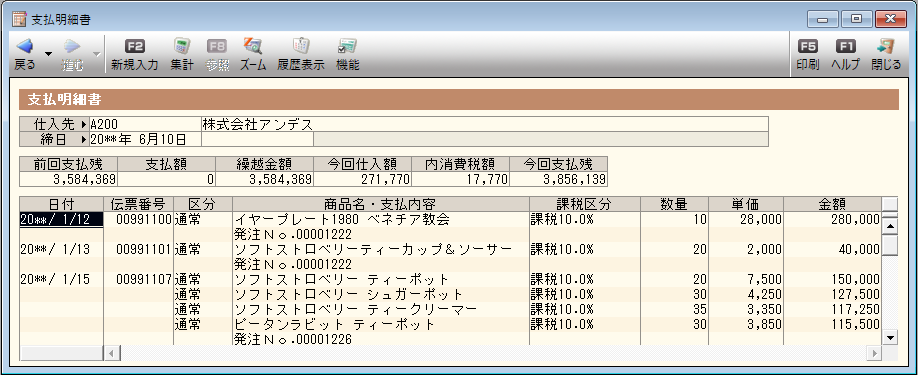Open 履歴表示 history icon
The height and width of the screenshot is (375, 918).
(x=301, y=46)
